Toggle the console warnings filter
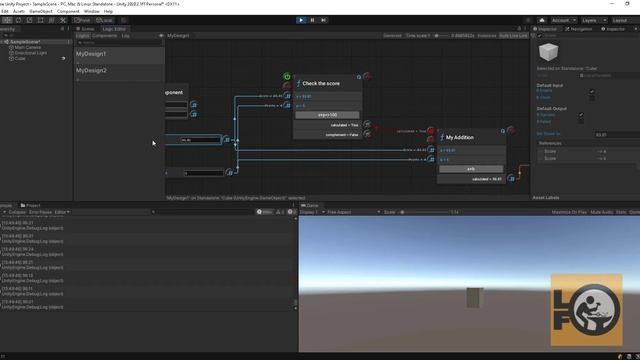Screen dimensions: 640x360 280,212
